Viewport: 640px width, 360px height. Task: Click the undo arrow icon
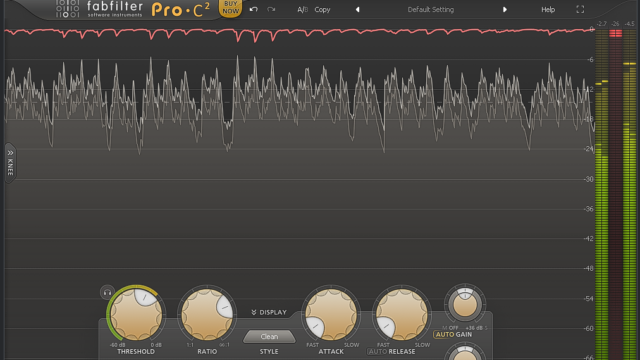pos(253,9)
